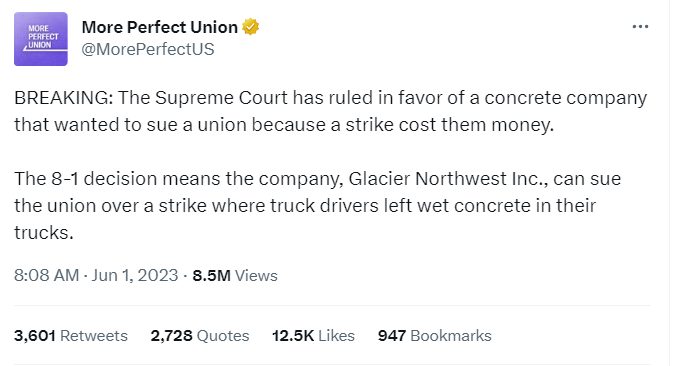Click the 947 Bookmarks count
The width and height of the screenshot is (676, 366).
tap(435, 335)
